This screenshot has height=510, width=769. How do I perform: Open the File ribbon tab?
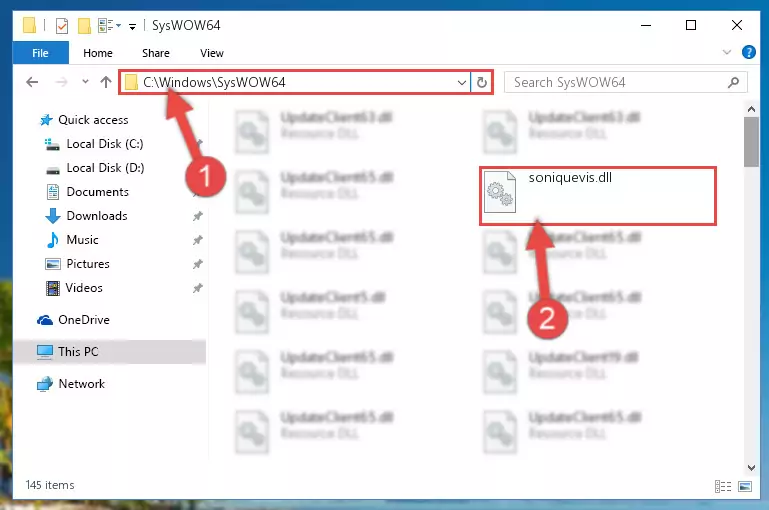coord(40,53)
